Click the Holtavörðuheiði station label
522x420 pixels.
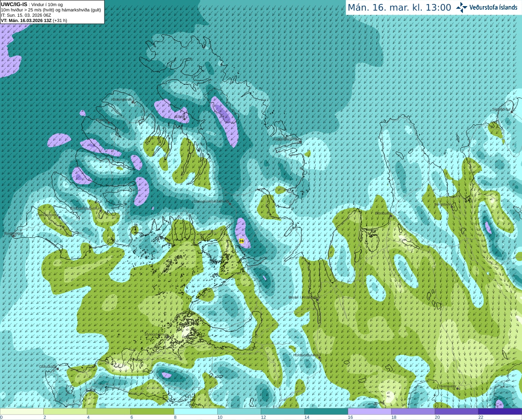point(306,355)
